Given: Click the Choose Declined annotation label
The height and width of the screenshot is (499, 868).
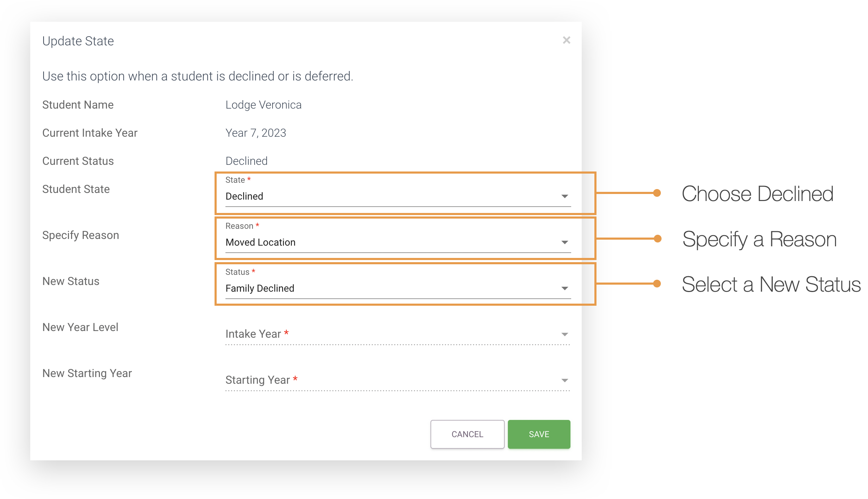Looking at the screenshot, I should [758, 194].
